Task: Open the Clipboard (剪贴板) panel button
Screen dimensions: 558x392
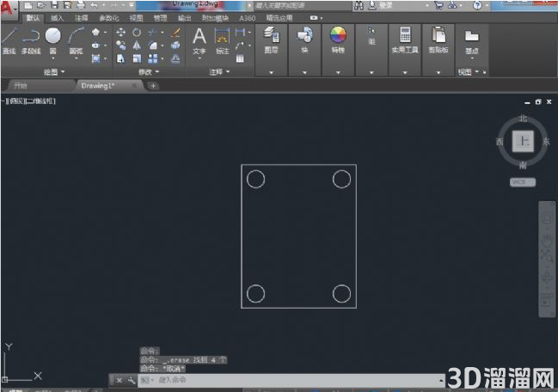Action: click(x=438, y=40)
